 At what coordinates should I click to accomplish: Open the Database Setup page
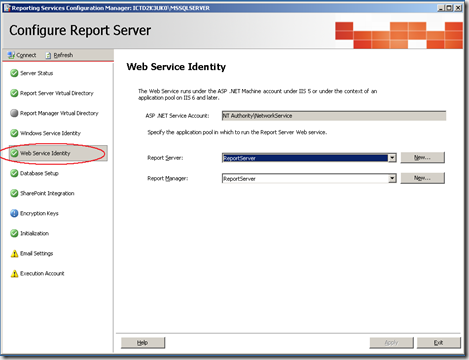click(39, 173)
